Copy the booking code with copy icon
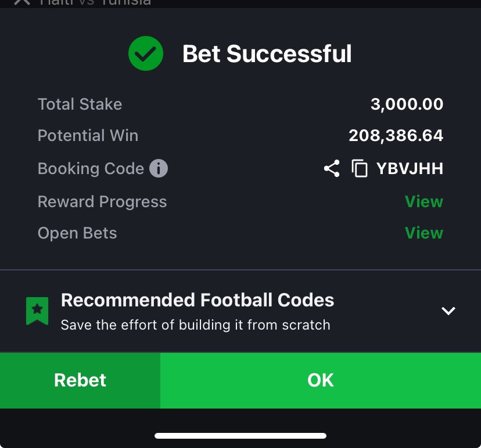481x448 pixels. (360, 169)
